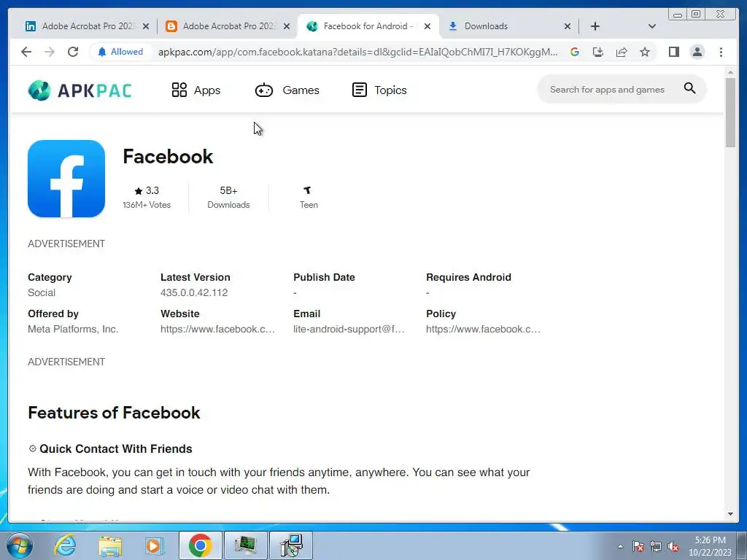Screen dimensions: 747x560
Task: Click the 3.3 star rating
Action: pyautogui.click(x=147, y=191)
